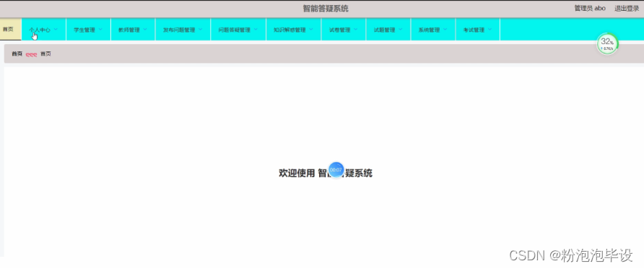This screenshot has width=644, height=269.
Task: Expand the 知识解惑管理 dropdown chevron
Action: (x=311, y=29)
